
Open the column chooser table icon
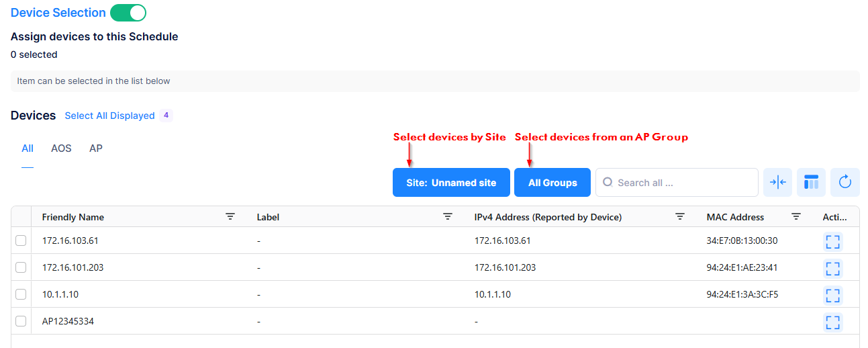[811, 183]
